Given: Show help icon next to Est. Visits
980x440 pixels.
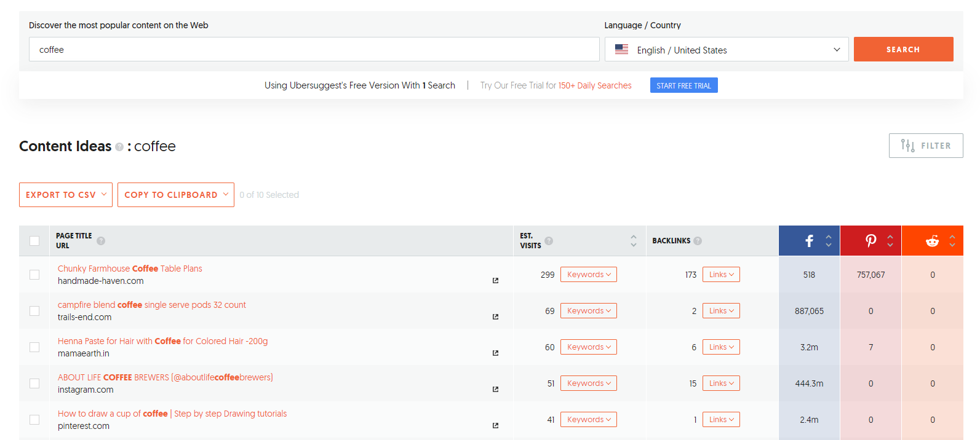Looking at the screenshot, I should click(549, 241).
